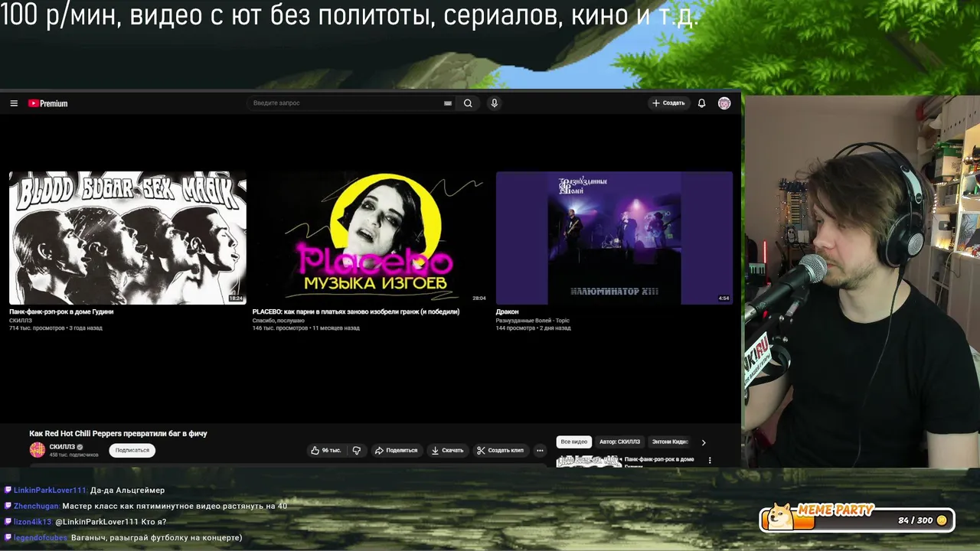Click the Поделиться share button
This screenshot has height=551, width=980.
click(x=396, y=451)
